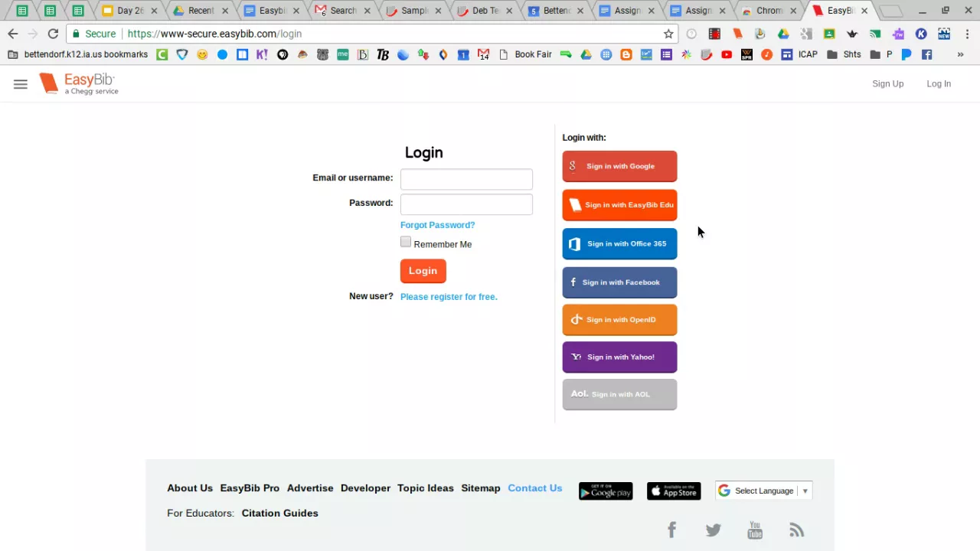Open the Citation Guides footer link
The width and height of the screenshot is (980, 551).
click(x=279, y=514)
